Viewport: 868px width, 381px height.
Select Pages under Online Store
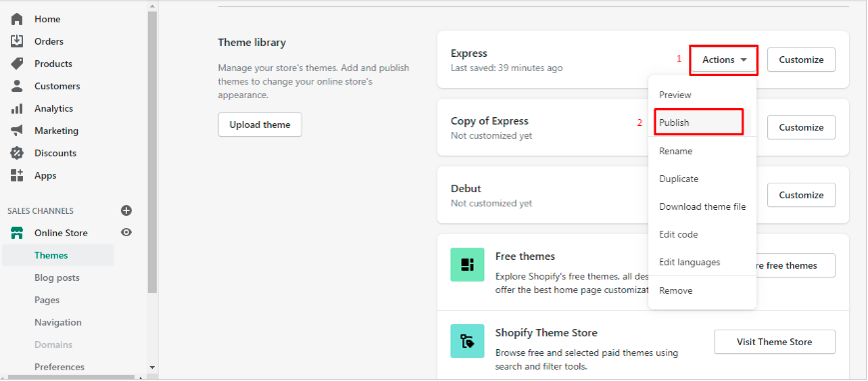point(47,300)
